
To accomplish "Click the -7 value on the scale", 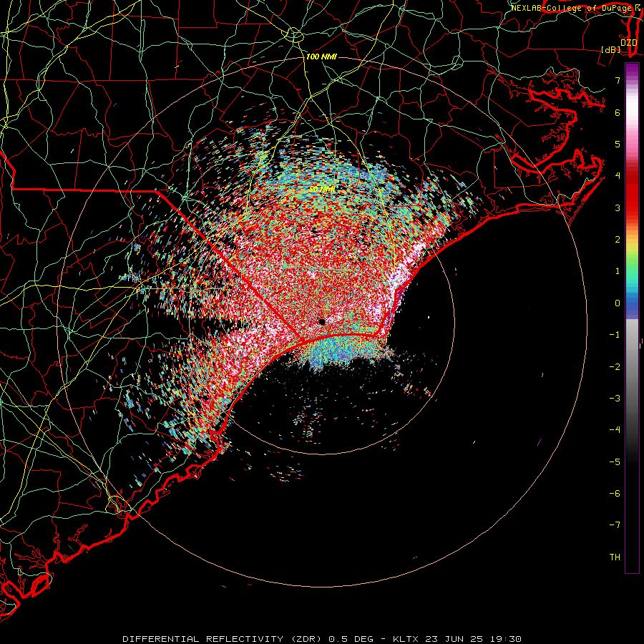I will [615, 525].
